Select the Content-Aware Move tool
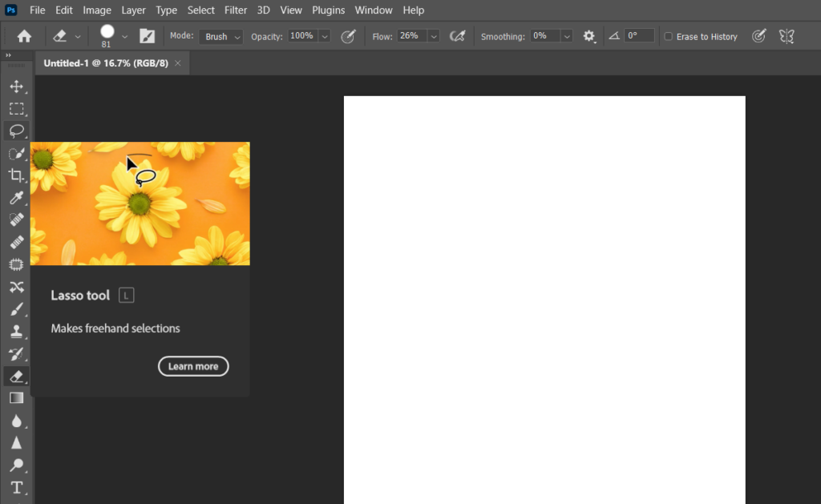Screen dimensions: 821x504 click(x=16, y=287)
